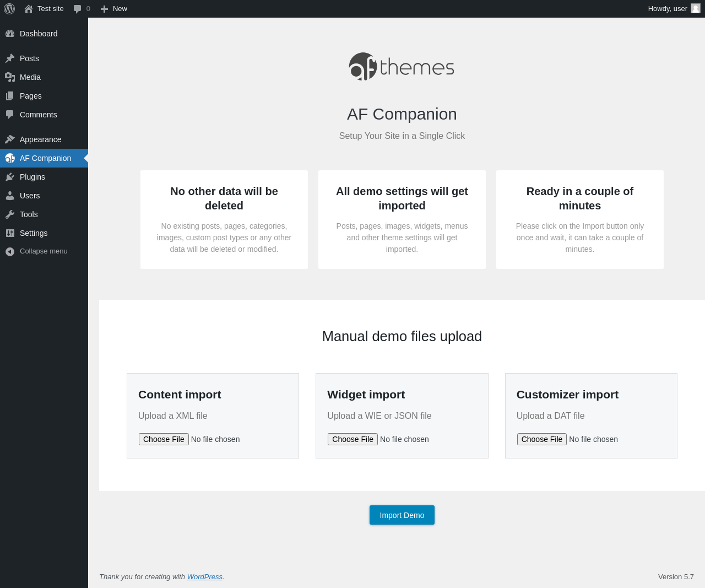Click the AF Companion page heading
Screen dimensions: 705x588
click(402, 114)
